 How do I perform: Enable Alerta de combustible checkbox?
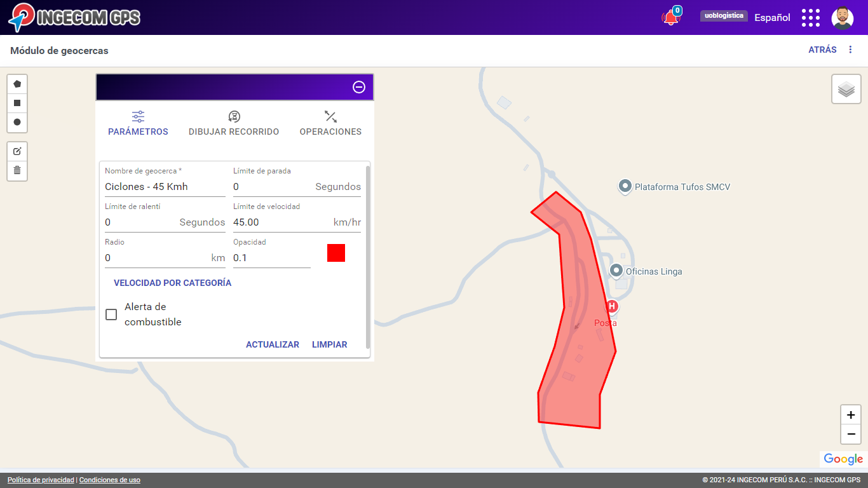tap(111, 315)
